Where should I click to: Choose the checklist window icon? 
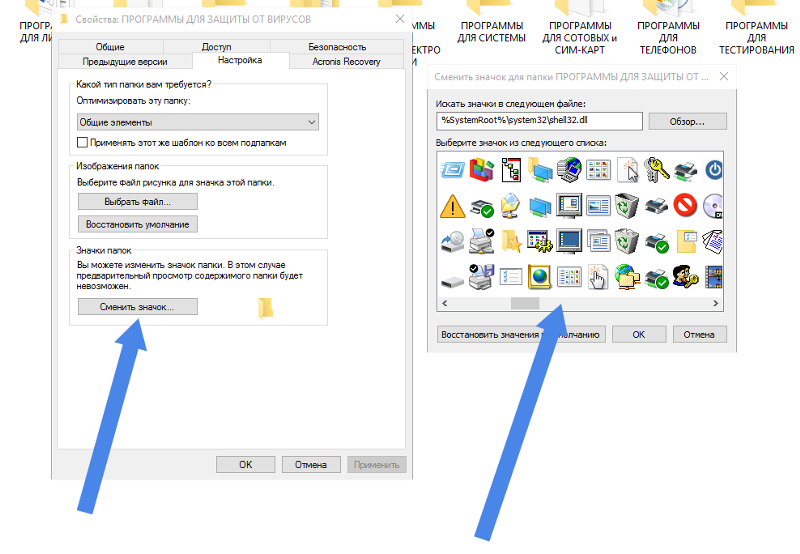pyautogui.click(x=511, y=277)
